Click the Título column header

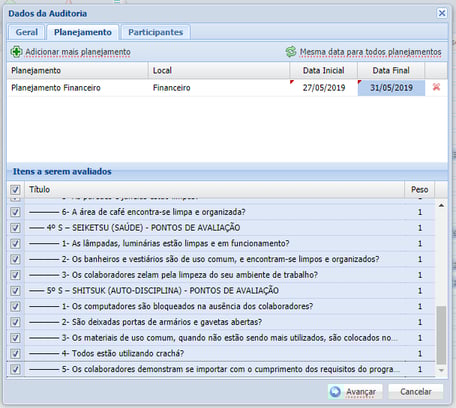click(x=215, y=190)
